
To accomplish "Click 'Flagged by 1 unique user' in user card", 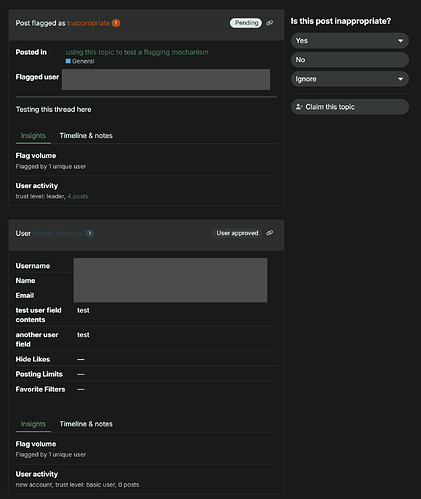I will coord(51,455).
